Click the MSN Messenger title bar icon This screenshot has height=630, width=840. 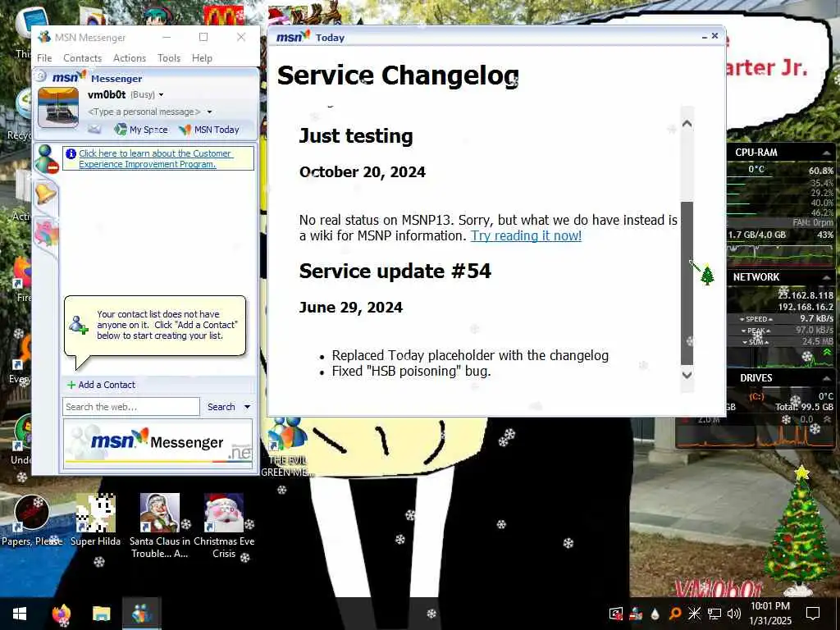click(44, 37)
